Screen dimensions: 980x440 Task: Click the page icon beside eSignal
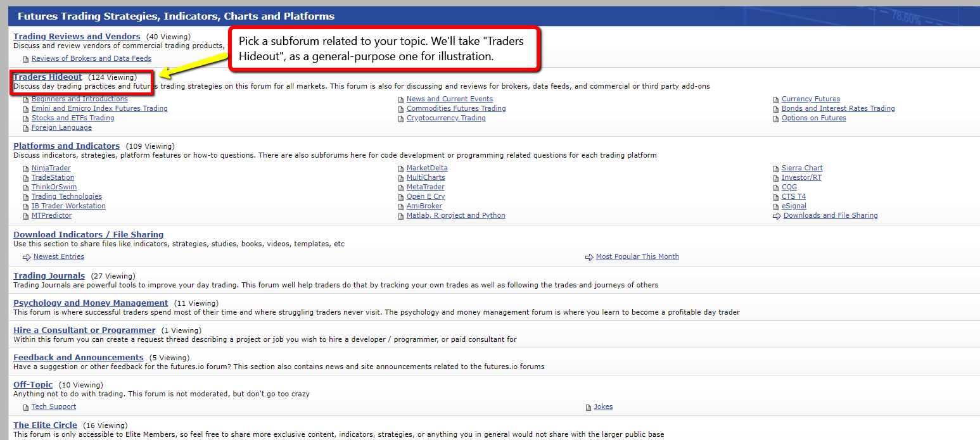pos(776,206)
